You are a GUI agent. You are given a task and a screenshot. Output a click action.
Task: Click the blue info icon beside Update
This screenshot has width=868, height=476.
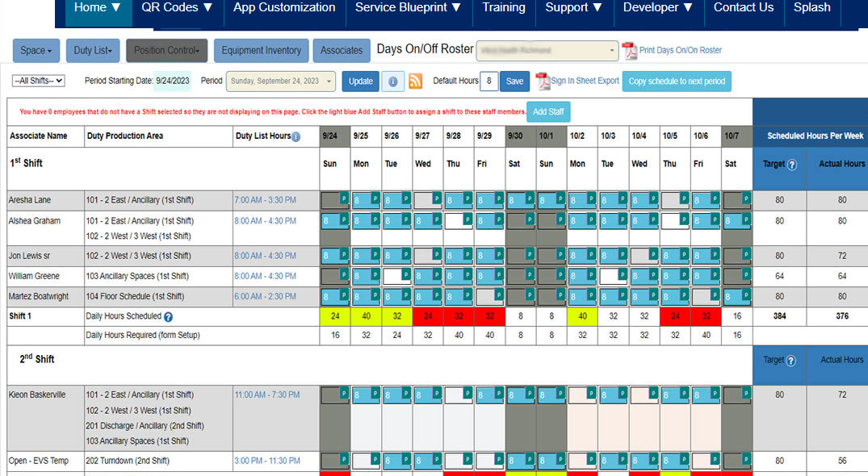click(392, 81)
